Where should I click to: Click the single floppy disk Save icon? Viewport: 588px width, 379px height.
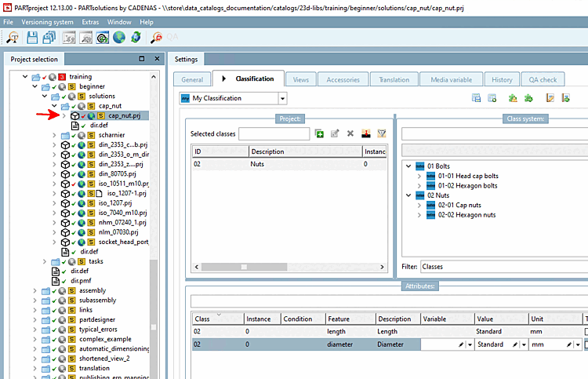coord(32,38)
